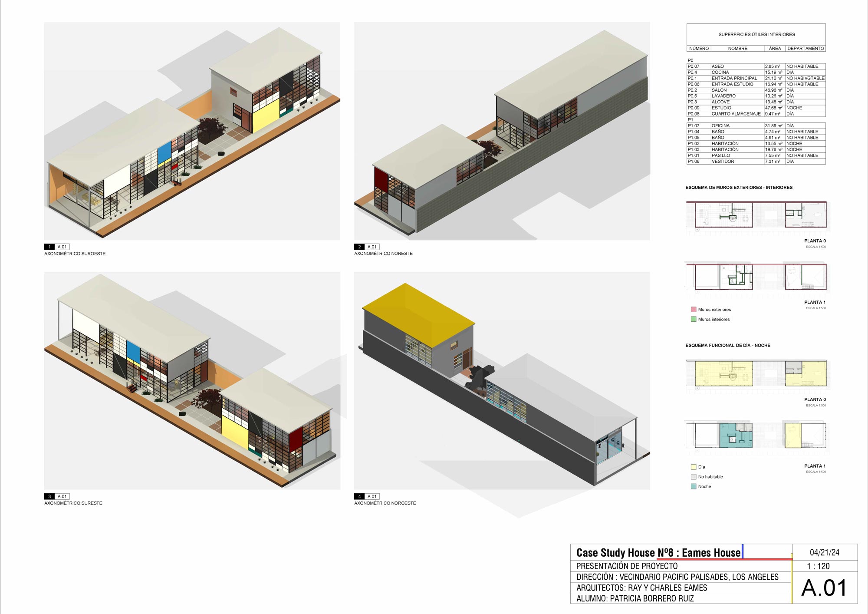Select the 'ASEO' name cell
Screen dimensions: 868x614
pyautogui.click(x=737, y=66)
